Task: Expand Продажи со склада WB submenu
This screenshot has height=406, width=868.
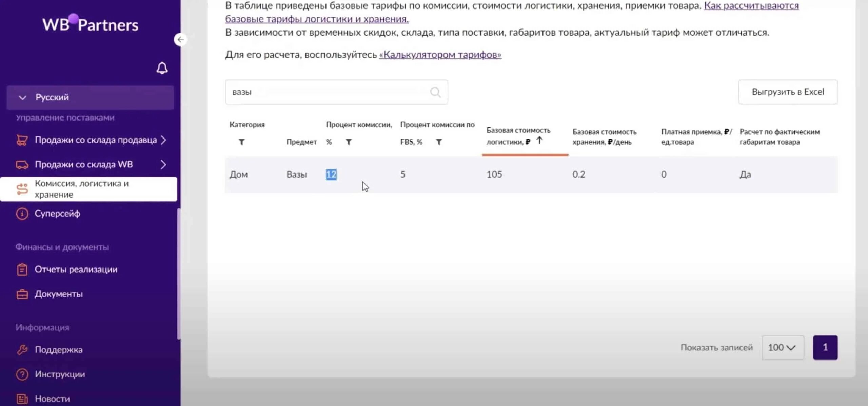Action: (x=163, y=165)
